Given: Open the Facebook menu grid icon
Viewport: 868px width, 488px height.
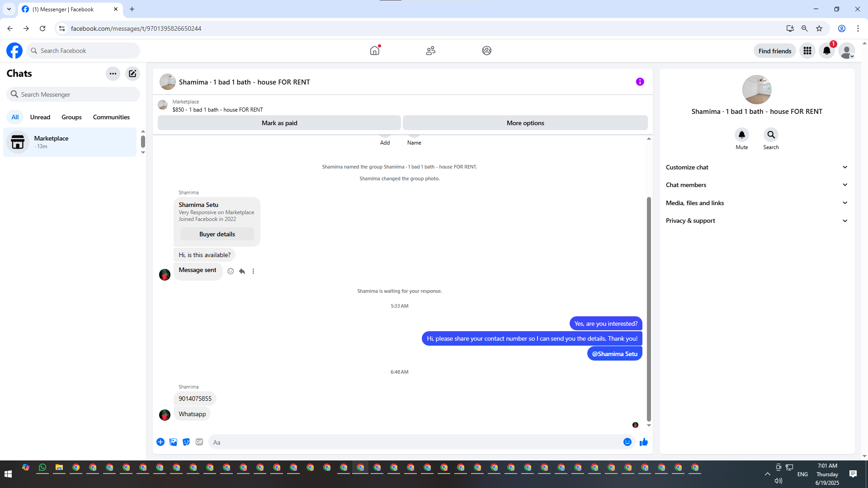Looking at the screenshot, I should 807,51.
